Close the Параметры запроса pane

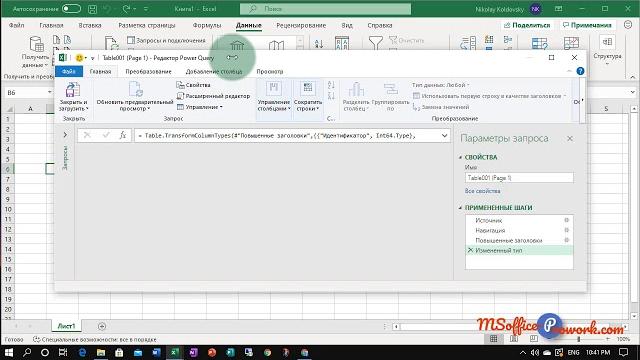tap(570, 139)
